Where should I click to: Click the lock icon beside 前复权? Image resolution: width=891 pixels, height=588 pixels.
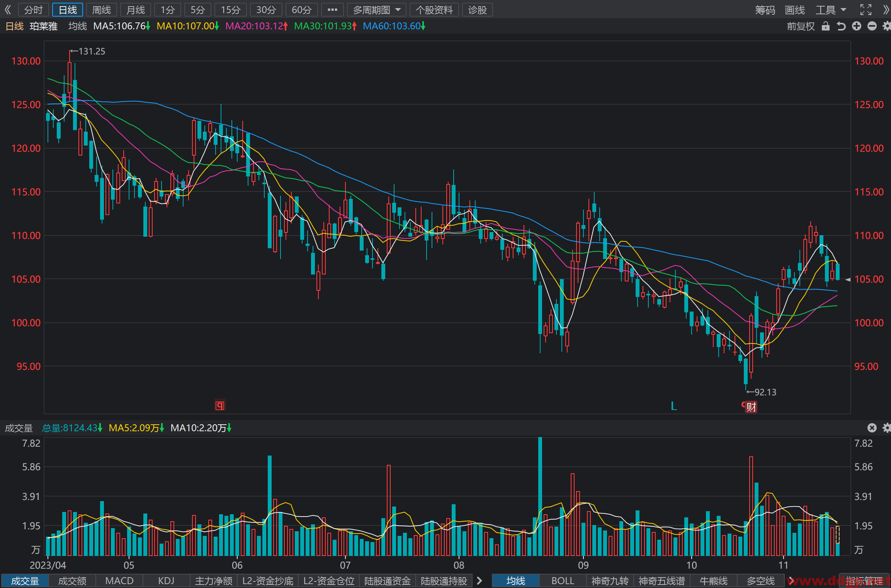825,26
